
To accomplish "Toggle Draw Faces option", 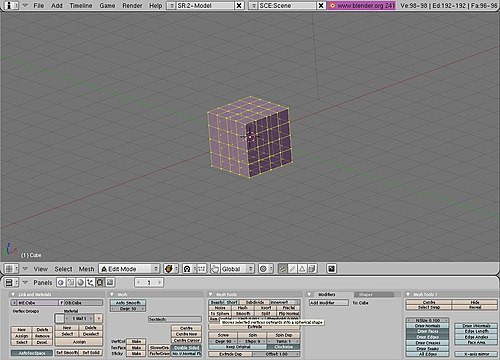I will 428,331.
